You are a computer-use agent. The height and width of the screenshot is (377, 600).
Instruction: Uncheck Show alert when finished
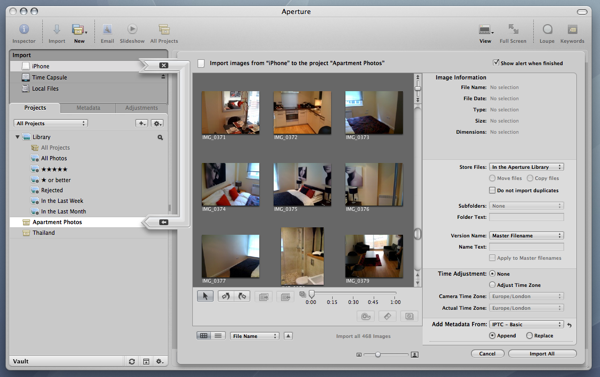(x=496, y=62)
